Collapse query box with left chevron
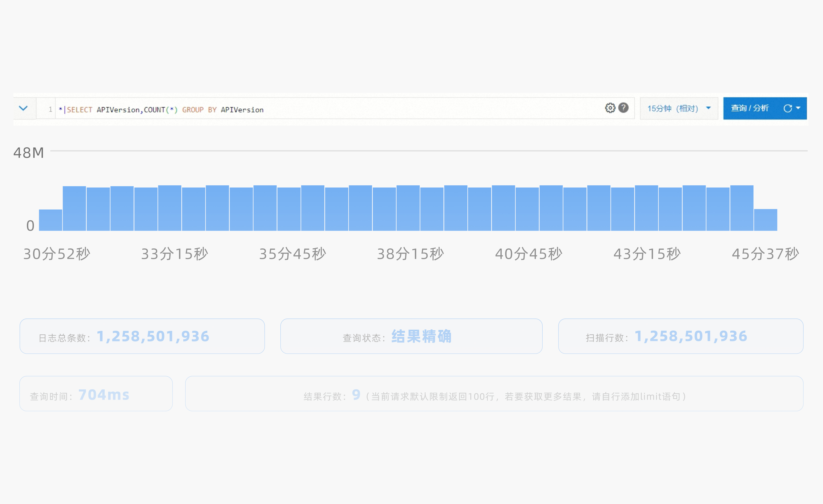This screenshot has height=504, width=823. (23, 108)
